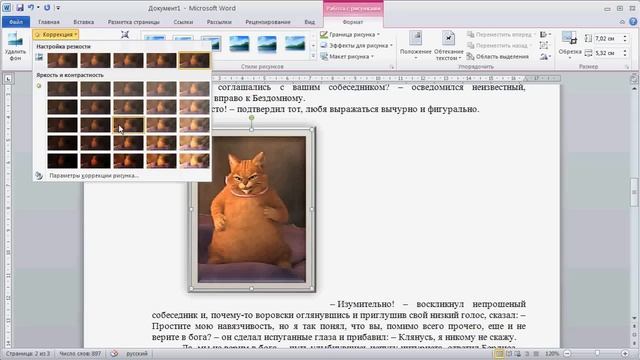Click the Redo icon in title bar
This screenshot has width=640, height=360.
point(47,8)
